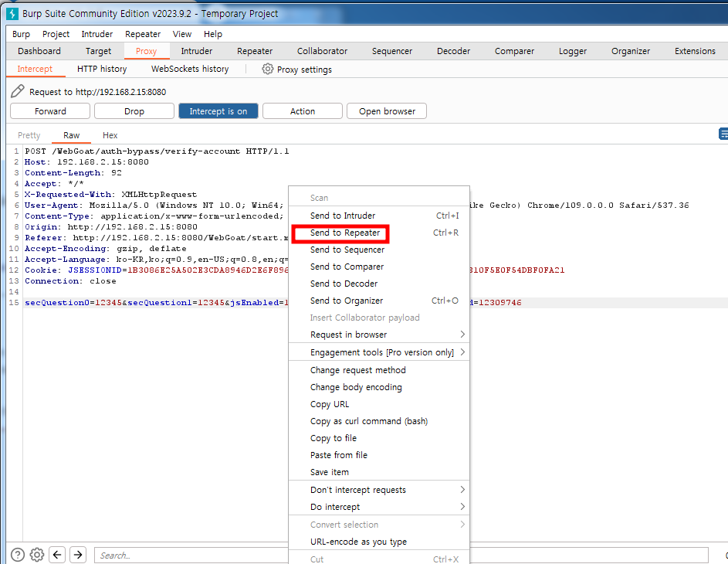The height and width of the screenshot is (564, 728).
Task: Choose Send to Comparer option
Action: click(379, 267)
